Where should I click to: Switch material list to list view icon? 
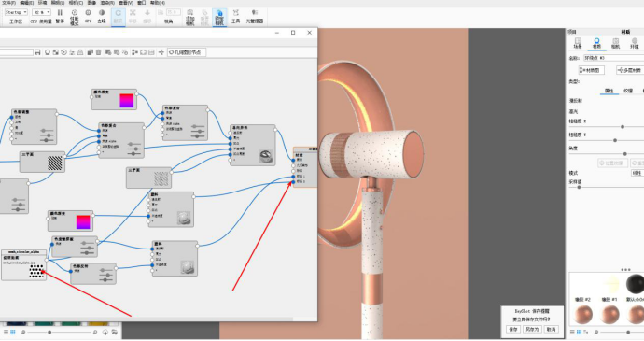click(572, 332)
